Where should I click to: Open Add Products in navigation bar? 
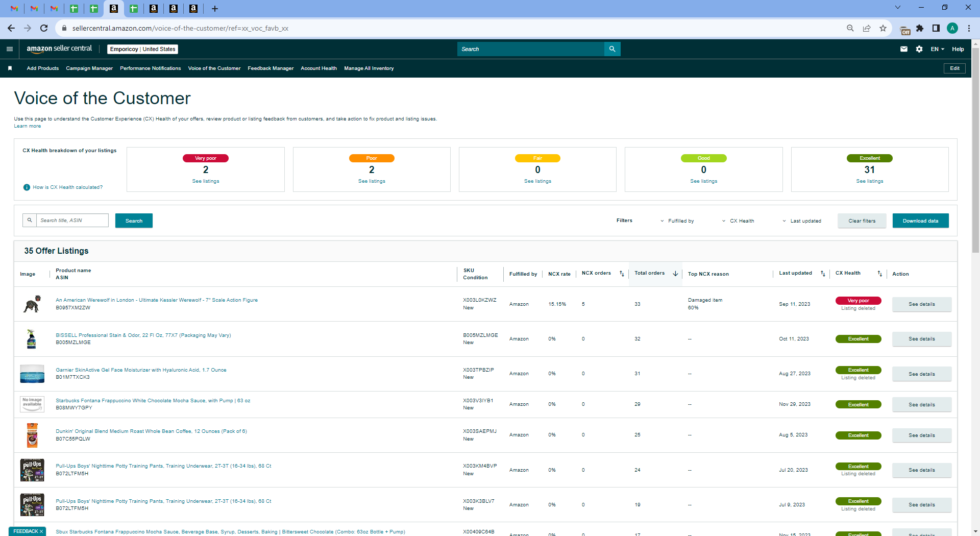tap(43, 68)
